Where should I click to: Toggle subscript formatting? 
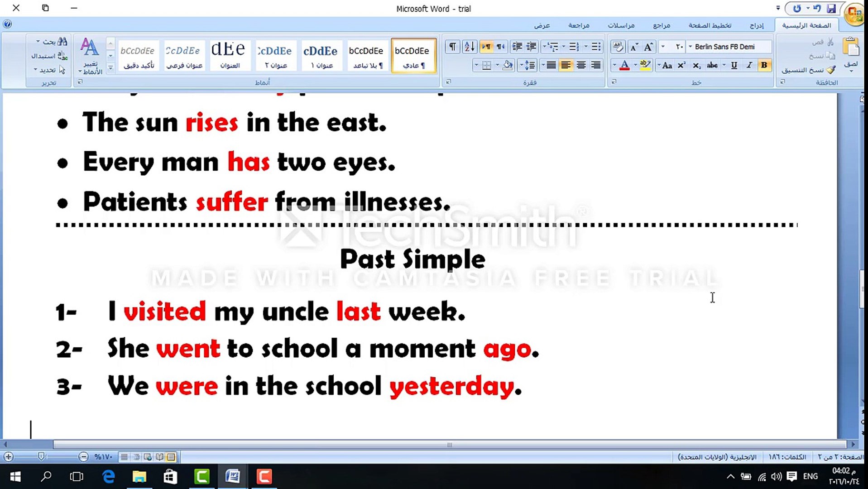tap(697, 65)
